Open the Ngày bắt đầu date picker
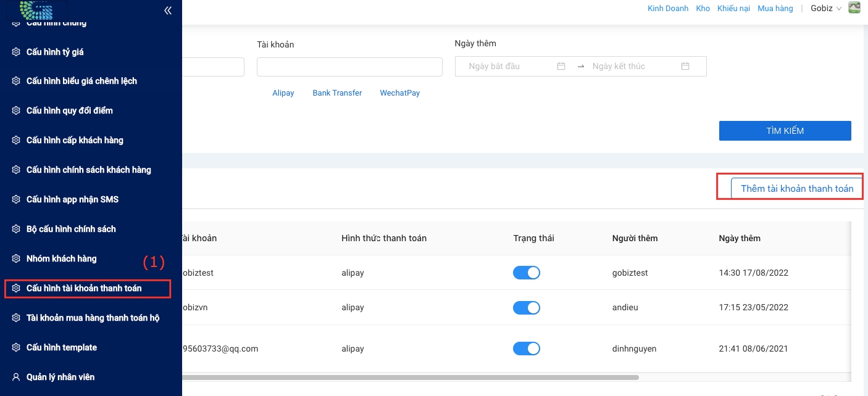 pos(509,67)
